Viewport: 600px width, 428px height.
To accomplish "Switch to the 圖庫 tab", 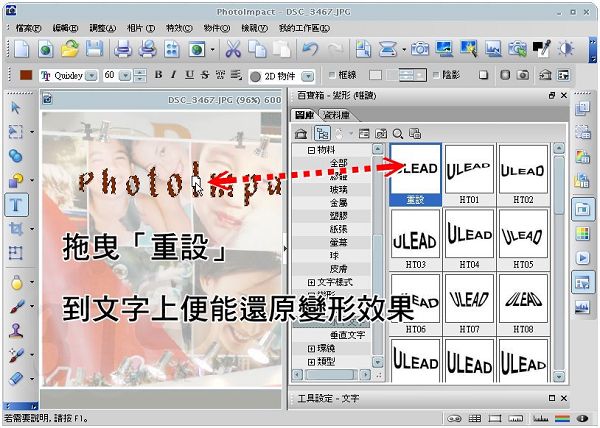I will 304,115.
